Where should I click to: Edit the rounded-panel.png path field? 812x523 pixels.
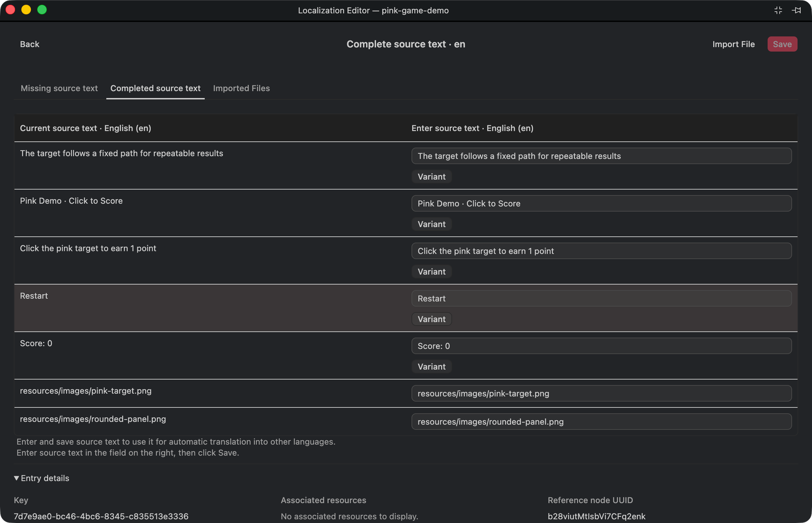[601, 422]
